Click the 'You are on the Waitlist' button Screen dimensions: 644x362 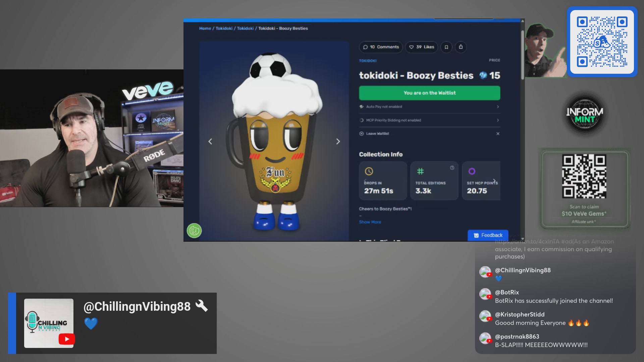coord(430,93)
